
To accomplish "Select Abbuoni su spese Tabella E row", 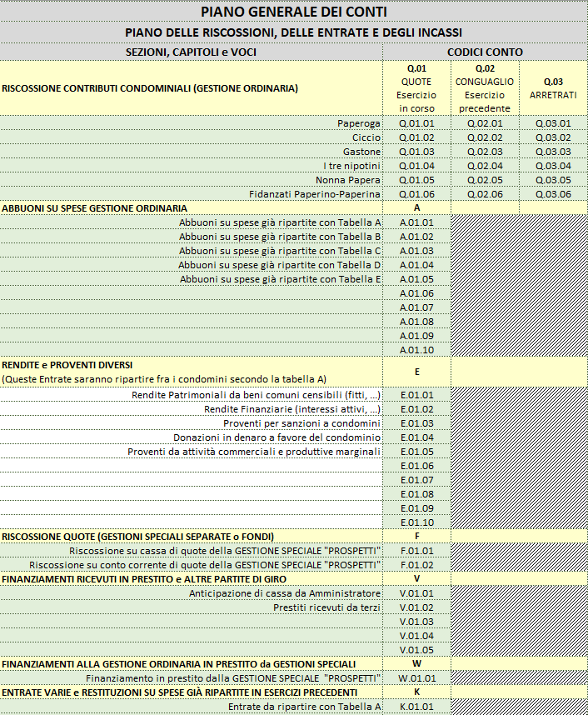I will (x=191, y=278).
